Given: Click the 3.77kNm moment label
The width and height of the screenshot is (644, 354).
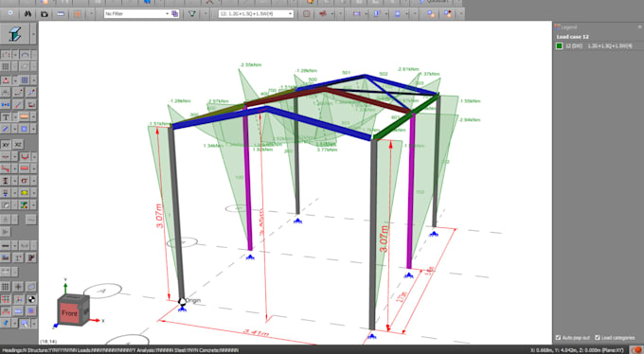Looking at the screenshot, I should click(327, 150).
